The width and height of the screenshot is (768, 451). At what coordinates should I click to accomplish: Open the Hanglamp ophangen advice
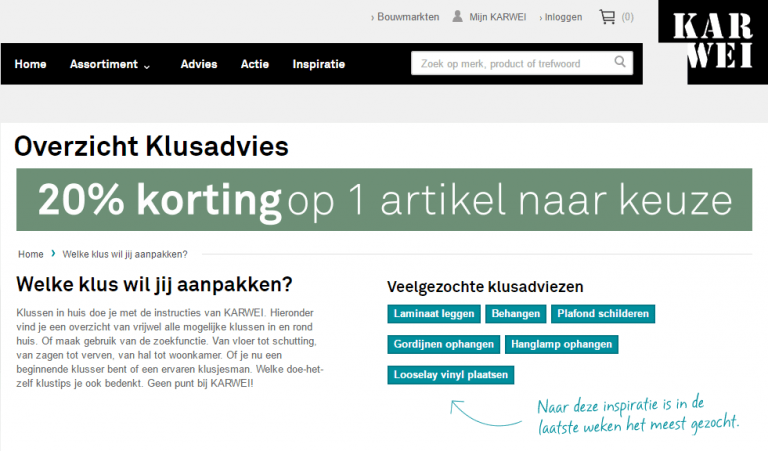click(x=562, y=344)
